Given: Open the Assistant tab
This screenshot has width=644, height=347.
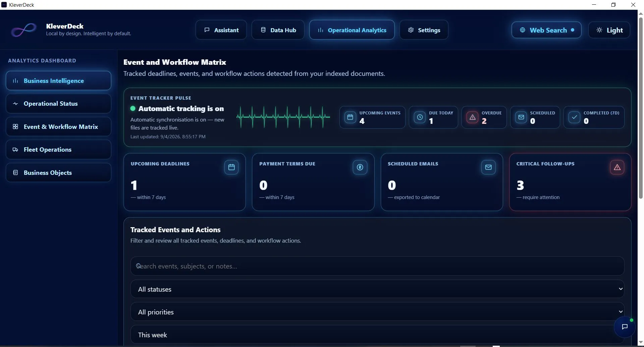Looking at the screenshot, I should 221,30.
